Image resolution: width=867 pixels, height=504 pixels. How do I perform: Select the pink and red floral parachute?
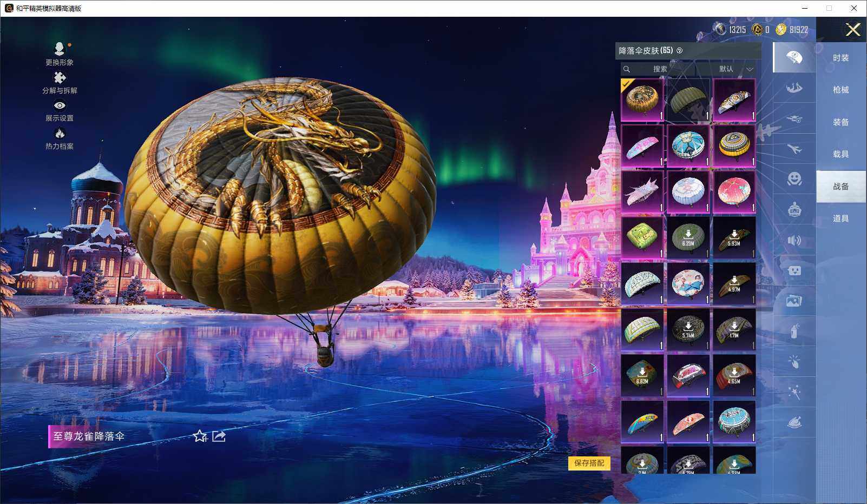pyautogui.click(x=734, y=192)
